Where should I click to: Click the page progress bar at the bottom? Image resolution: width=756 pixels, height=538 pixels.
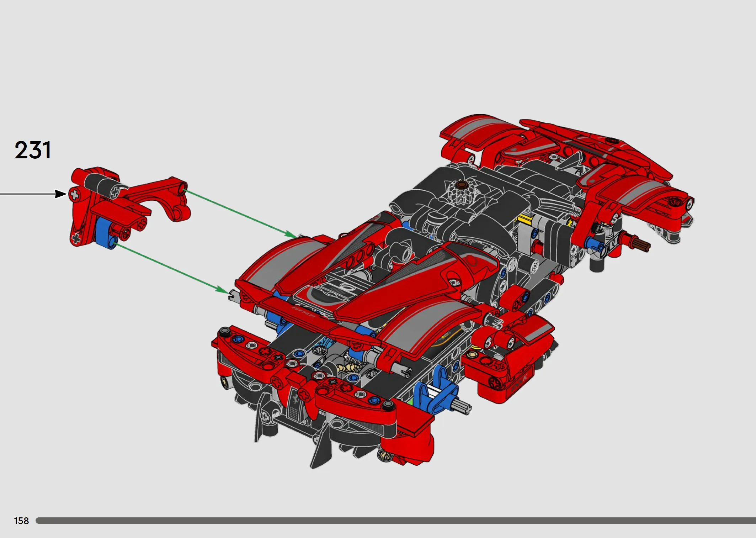396,521
